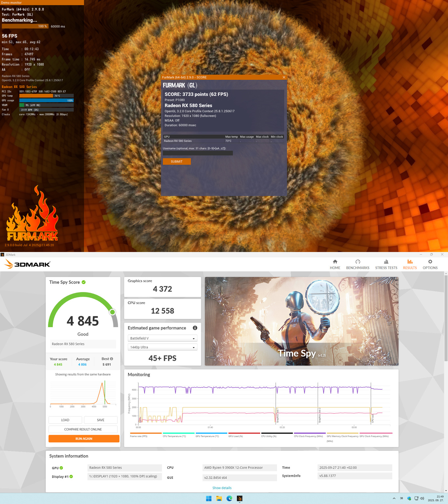This screenshot has width=448, height=504.
Task: Click the Time 2025-09-27 21:40 field
Action: pyautogui.click(x=355, y=468)
